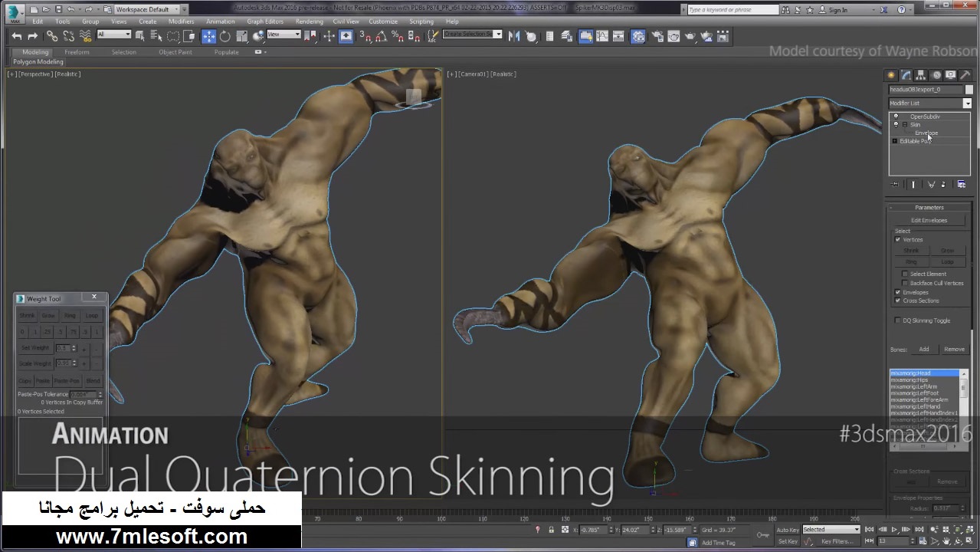980x552 pixels.
Task: Switch to the Freeform ribbon tab
Action: coord(77,52)
